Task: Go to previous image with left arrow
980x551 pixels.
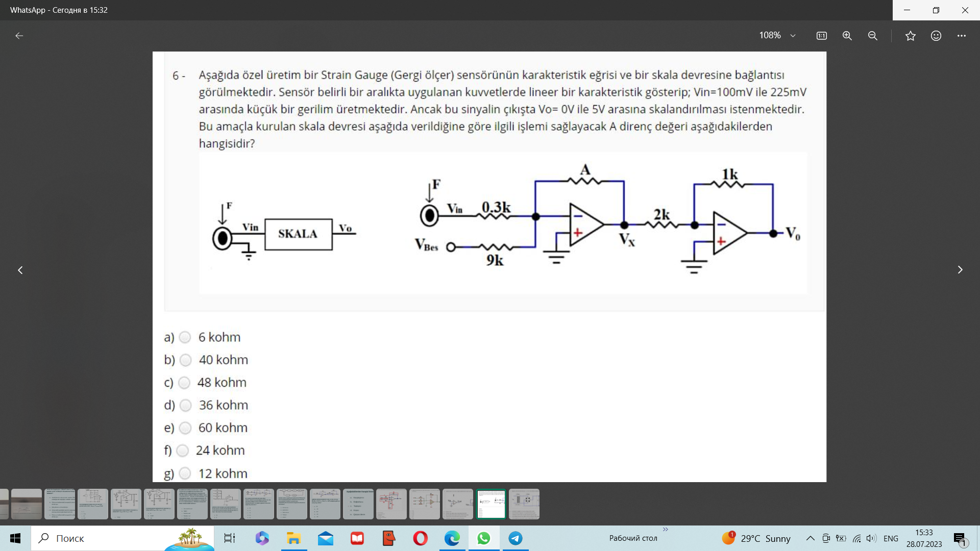Action: [x=20, y=270]
